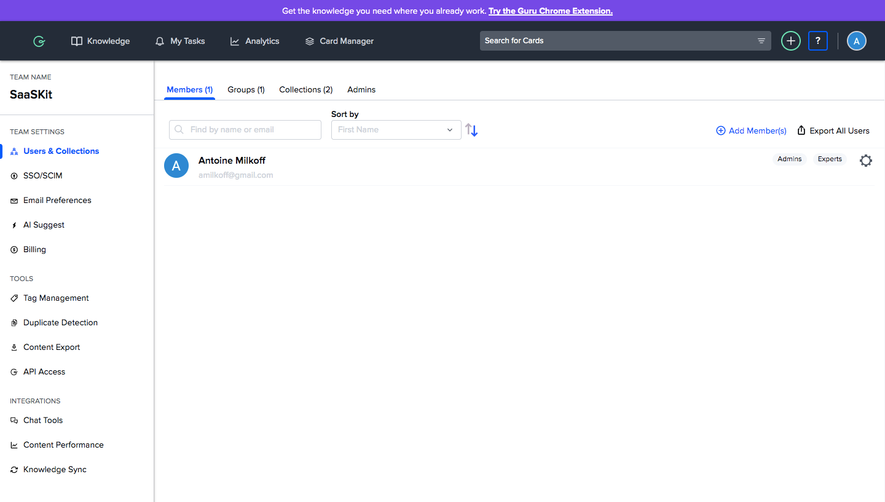
Task: Open Card Manager
Action: (x=339, y=41)
